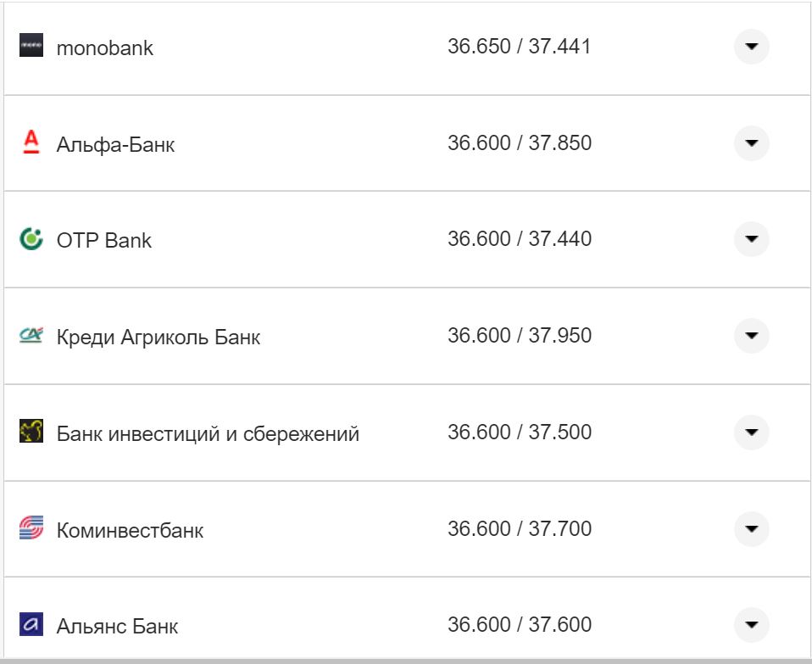Click the monobank bank name
The width and height of the screenshot is (812, 664).
(x=103, y=48)
